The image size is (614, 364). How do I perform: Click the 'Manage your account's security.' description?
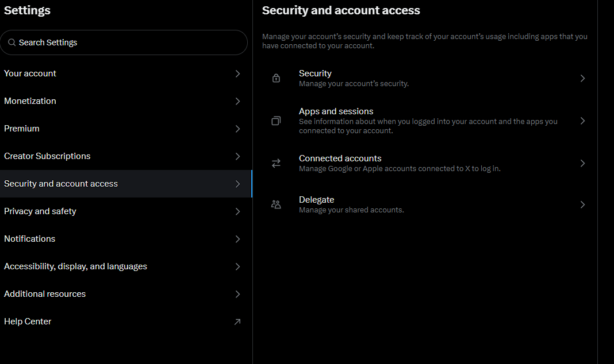click(354, 84)
